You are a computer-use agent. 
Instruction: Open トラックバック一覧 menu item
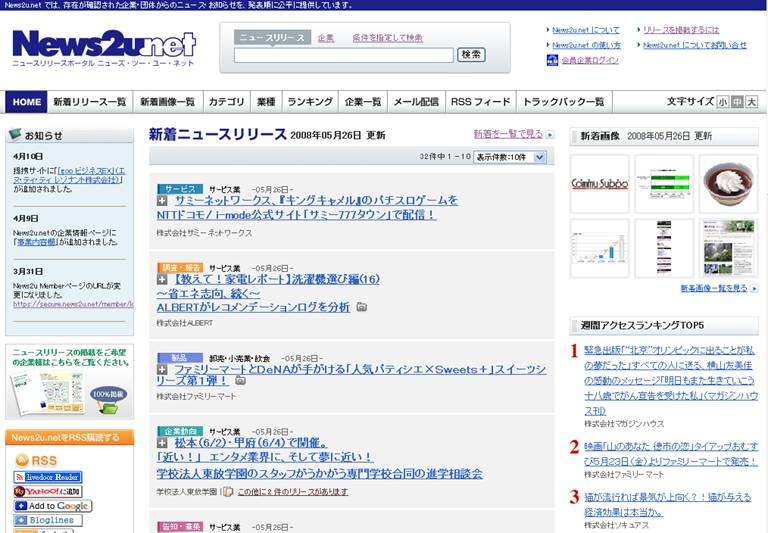click(564, 102)
